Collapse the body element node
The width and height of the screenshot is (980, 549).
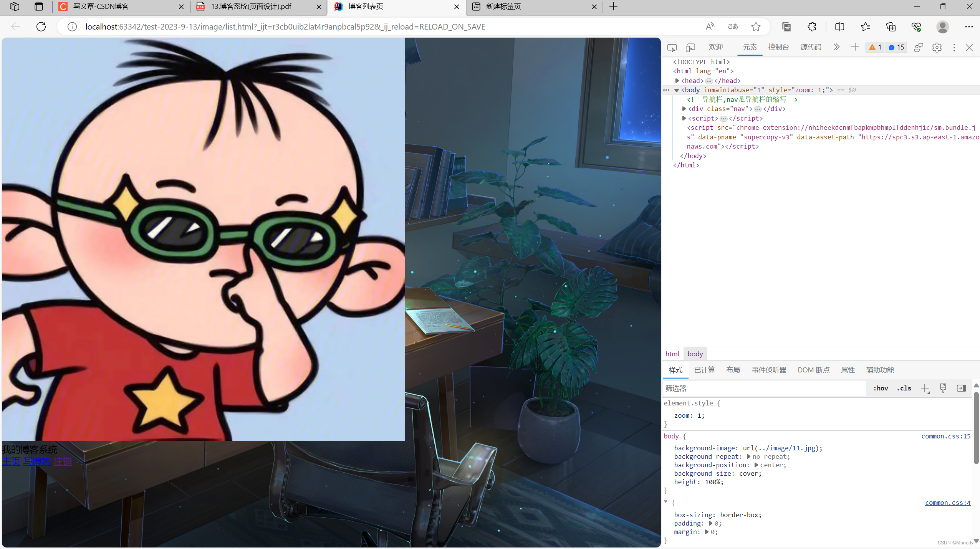(x=677, y=90)
